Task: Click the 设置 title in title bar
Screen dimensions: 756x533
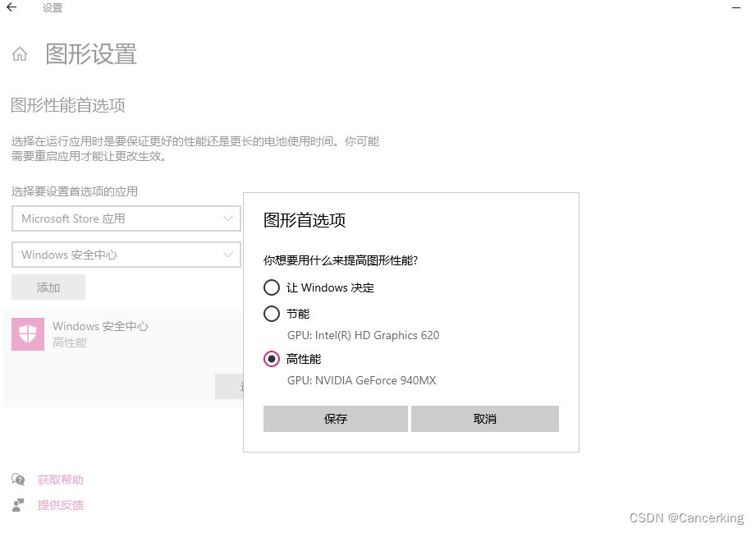Action: 51,8
